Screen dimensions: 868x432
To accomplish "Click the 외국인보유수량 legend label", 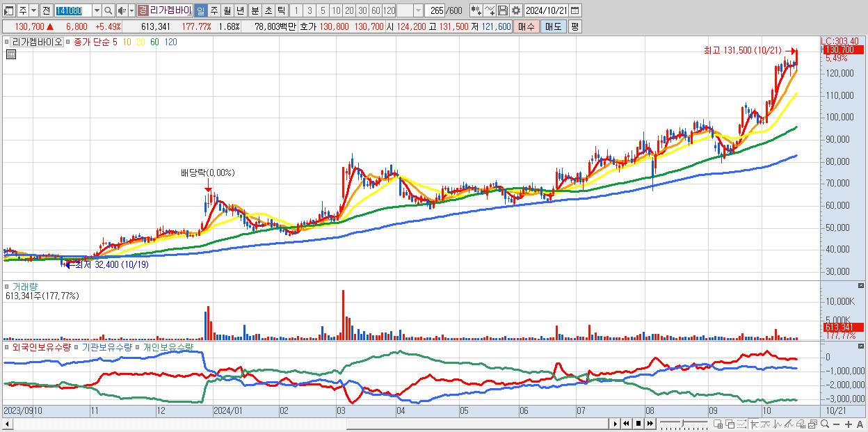I will click(42, 346).
